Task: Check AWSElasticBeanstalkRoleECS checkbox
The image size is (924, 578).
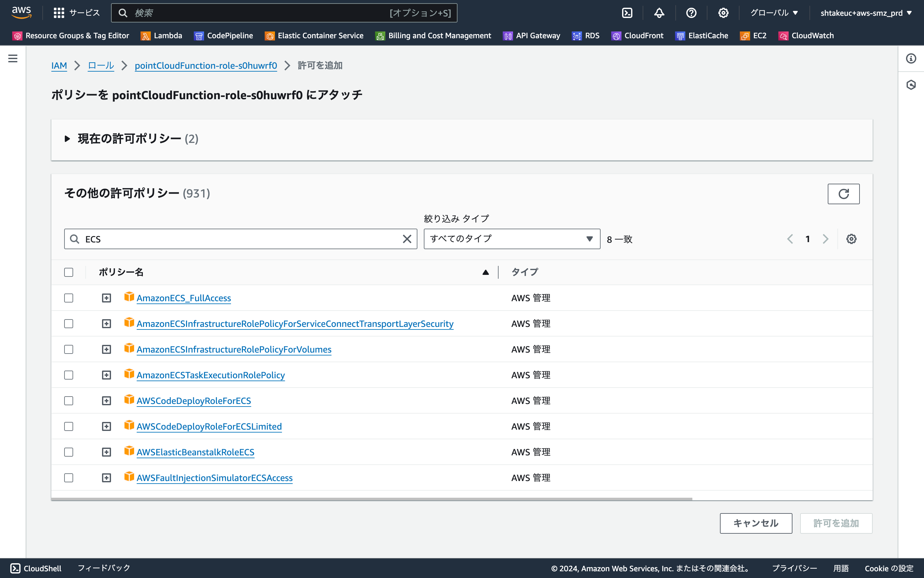Action: click(69, 452)
